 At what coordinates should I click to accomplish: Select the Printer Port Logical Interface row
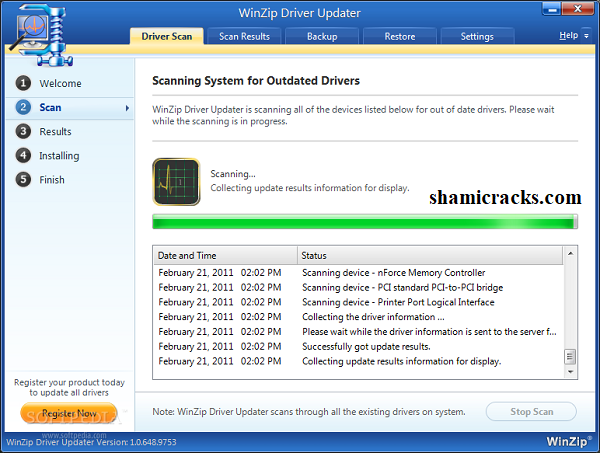point(359,302)
